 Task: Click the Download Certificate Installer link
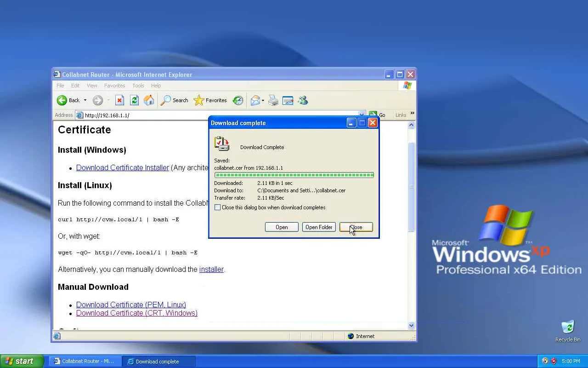(123, 167)
